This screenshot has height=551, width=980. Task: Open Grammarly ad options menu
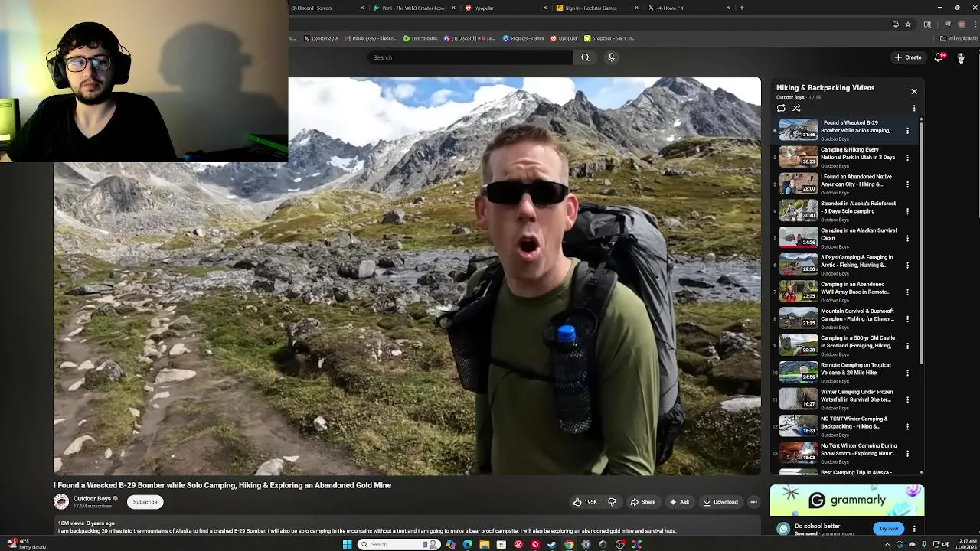[914, 529]
